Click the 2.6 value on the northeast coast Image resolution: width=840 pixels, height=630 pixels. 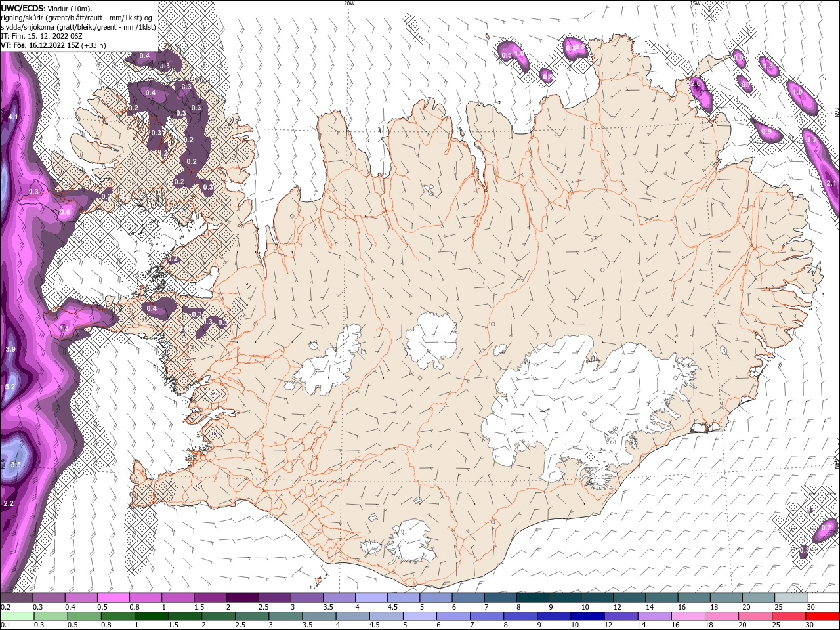[696, 84]
